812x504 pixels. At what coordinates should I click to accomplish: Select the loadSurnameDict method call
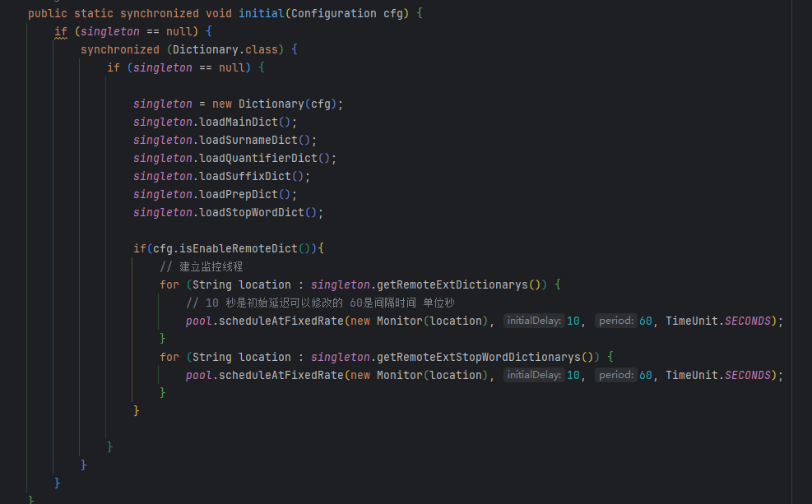click(x=254, y=140)
